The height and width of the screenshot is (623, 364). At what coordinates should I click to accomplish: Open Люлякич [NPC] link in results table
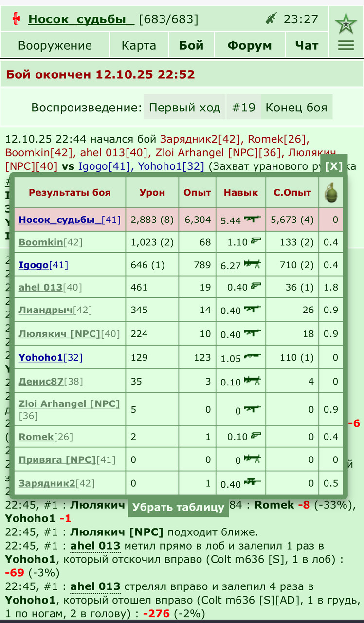click(59, 334)
